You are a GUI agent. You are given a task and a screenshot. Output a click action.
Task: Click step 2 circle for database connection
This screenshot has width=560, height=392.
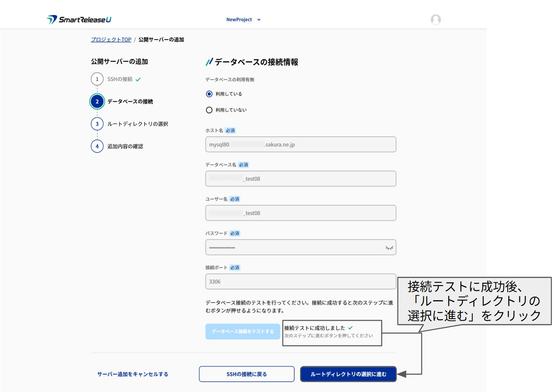[x=97, y=101]
